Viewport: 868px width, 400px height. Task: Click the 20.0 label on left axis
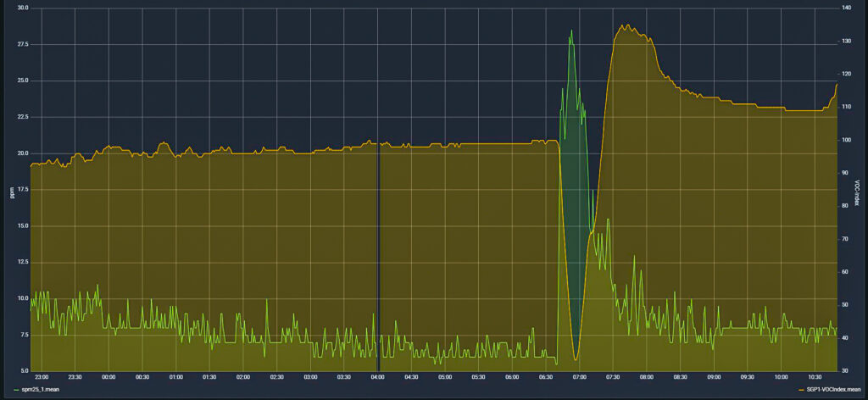pyautogui.click(x=22, y=153)
